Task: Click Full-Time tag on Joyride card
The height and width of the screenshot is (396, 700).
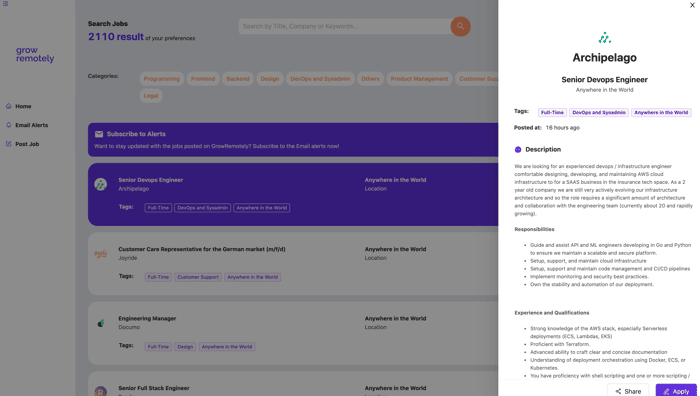Action: (x=158, y=277)
